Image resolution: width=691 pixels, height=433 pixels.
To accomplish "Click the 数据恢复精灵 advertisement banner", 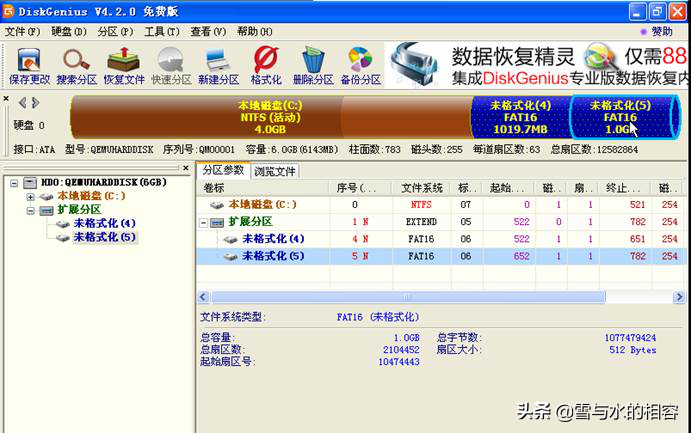I will [537, 65].
